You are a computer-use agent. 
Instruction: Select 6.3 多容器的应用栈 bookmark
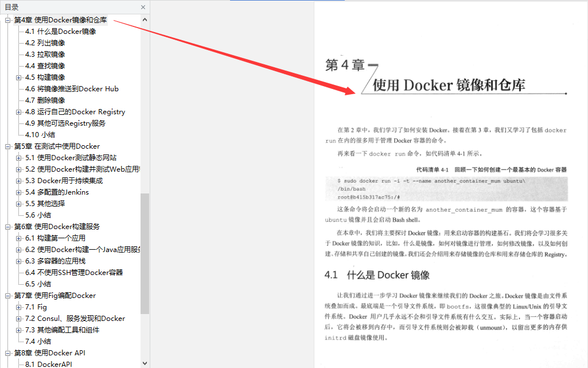(x=55, y=261)
